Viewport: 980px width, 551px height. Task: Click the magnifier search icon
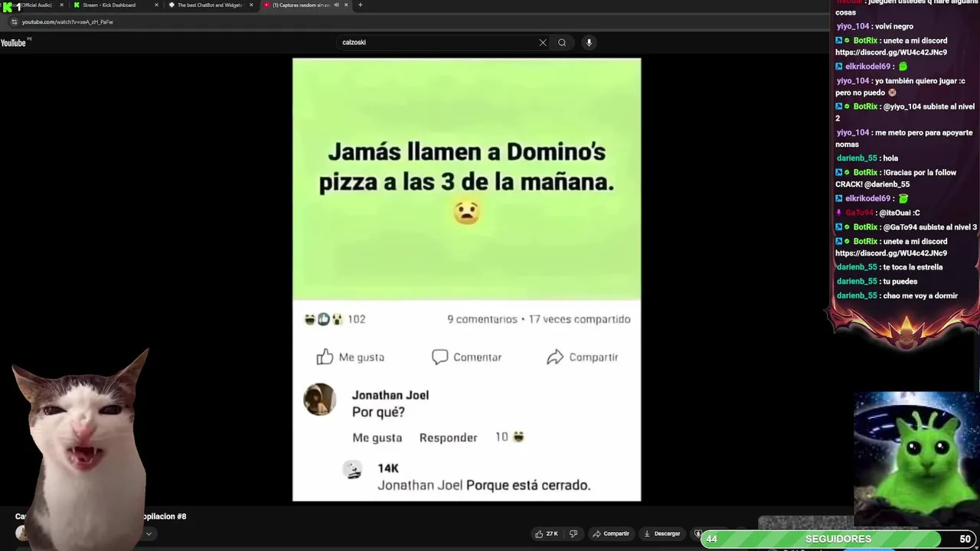pyautogui.click(x=562, y=43)
